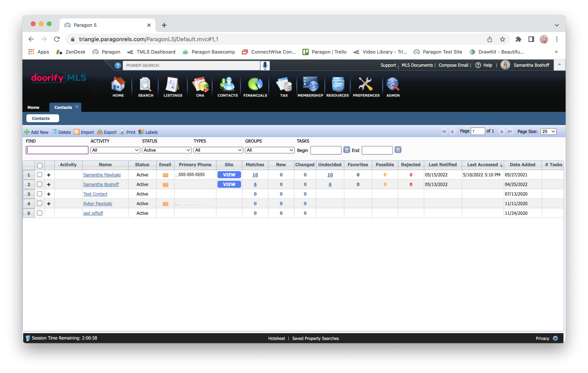Click VIEW site for Samantha Pawloski
588x373 pixels.
click(229, 175)
